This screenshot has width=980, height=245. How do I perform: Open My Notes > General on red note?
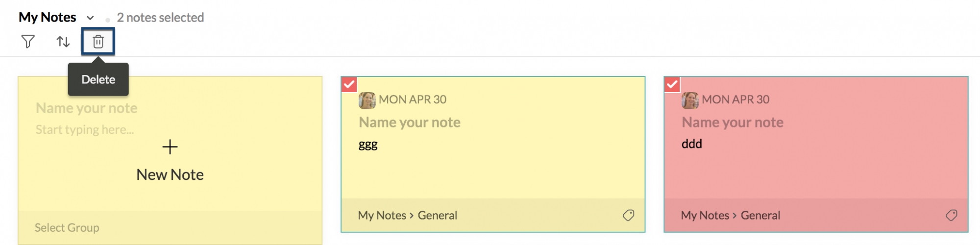point(730,215)
